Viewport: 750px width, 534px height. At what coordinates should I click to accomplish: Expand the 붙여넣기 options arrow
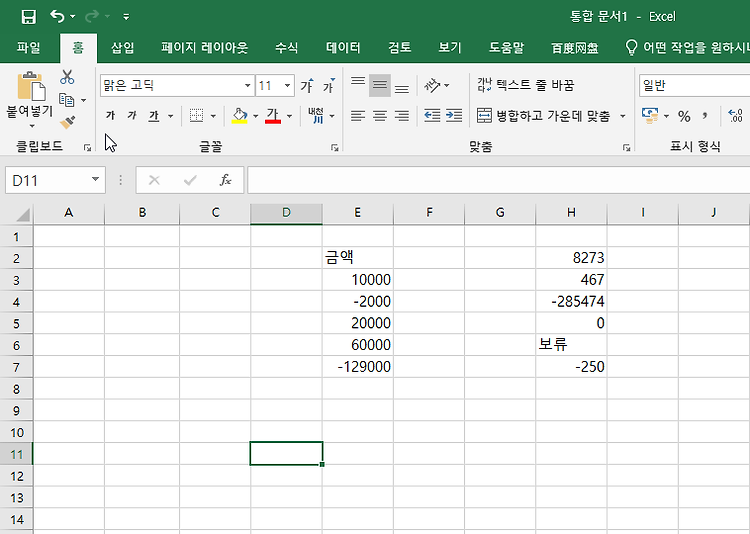[32, 126]
